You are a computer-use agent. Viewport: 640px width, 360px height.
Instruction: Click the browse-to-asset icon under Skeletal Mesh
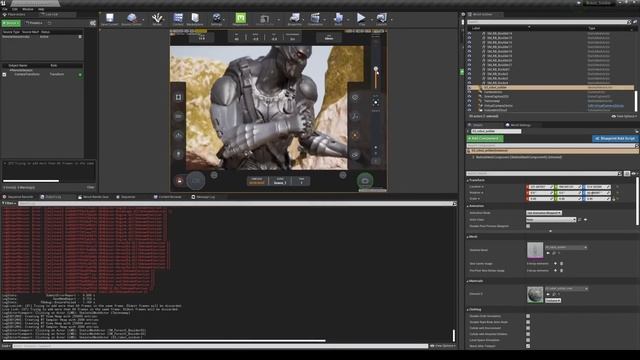[x=554, y=253]
